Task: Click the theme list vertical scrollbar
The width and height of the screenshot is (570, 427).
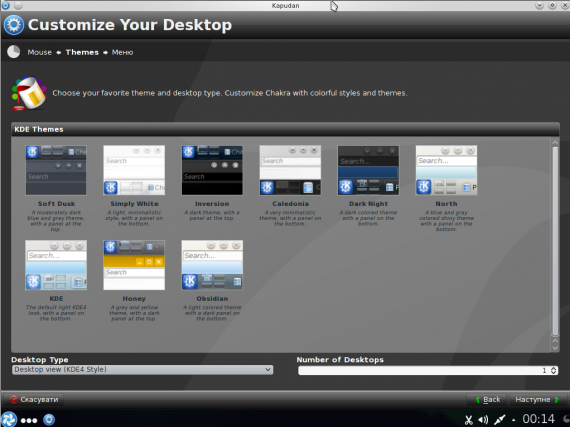Action: click(x=555, y=241)
